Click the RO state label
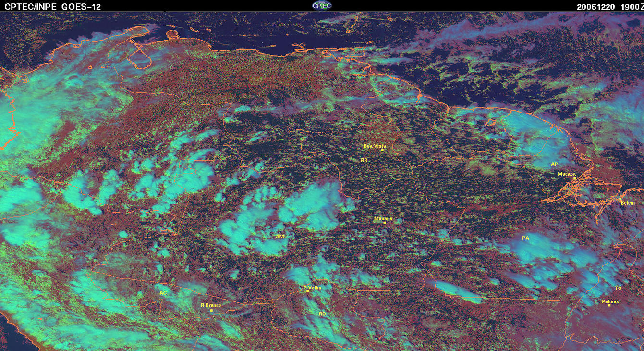644x351 pixels. [322, 313]
